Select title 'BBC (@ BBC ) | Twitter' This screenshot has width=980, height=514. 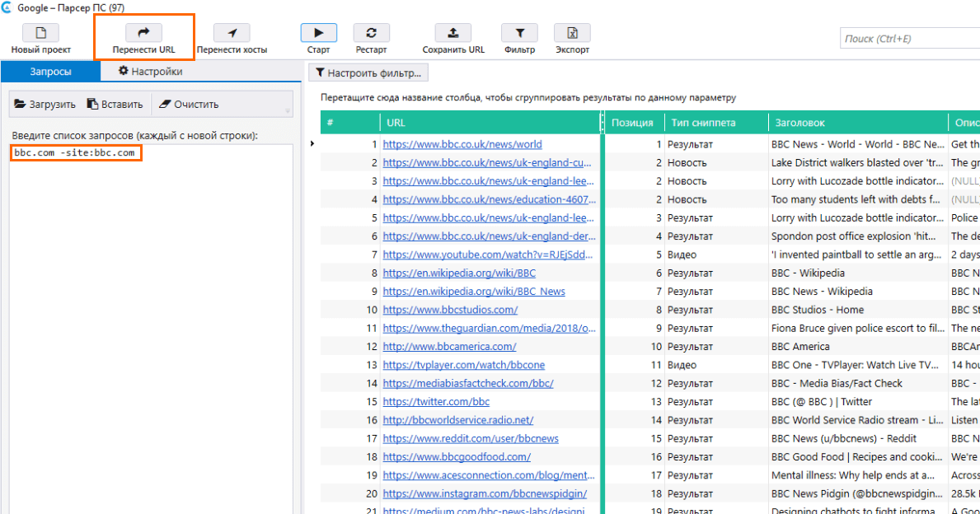(x=821, y=402)
